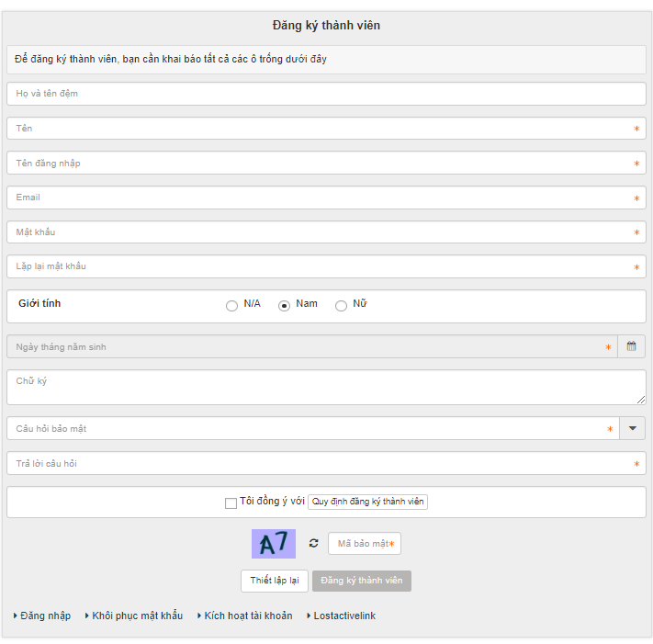Tick the Tôi đồng ý với checkbox
The image size is (653, 644).
point(231,503)
